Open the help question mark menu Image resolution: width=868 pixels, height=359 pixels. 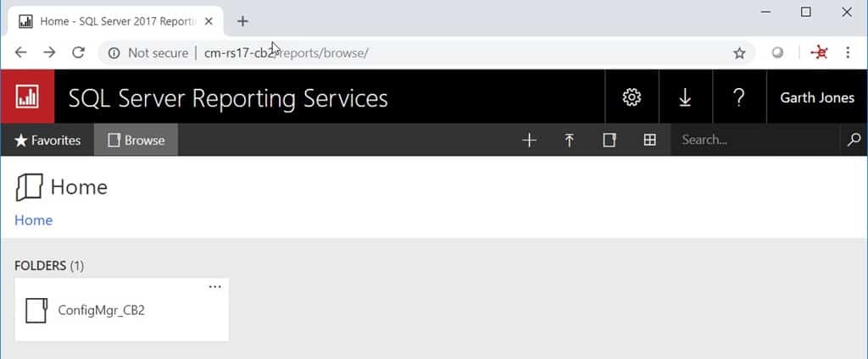739,97
